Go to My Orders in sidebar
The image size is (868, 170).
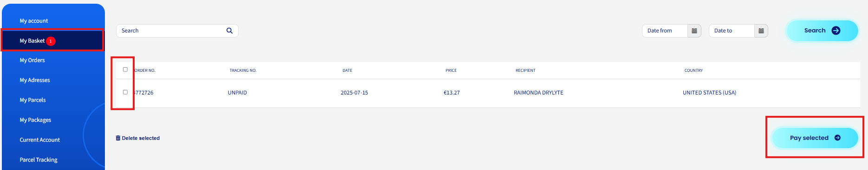click(32, 60)
